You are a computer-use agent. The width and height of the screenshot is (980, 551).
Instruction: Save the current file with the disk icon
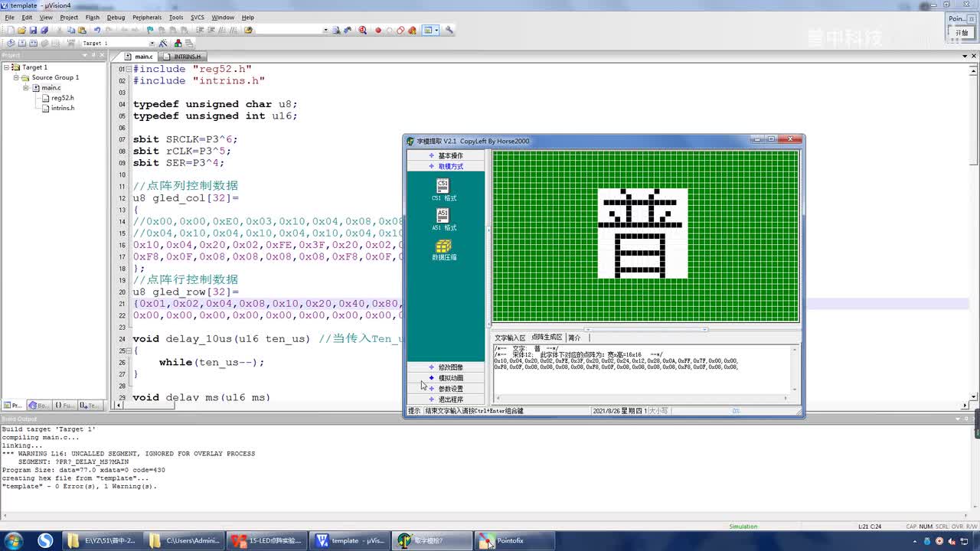(x=33, y=31)
